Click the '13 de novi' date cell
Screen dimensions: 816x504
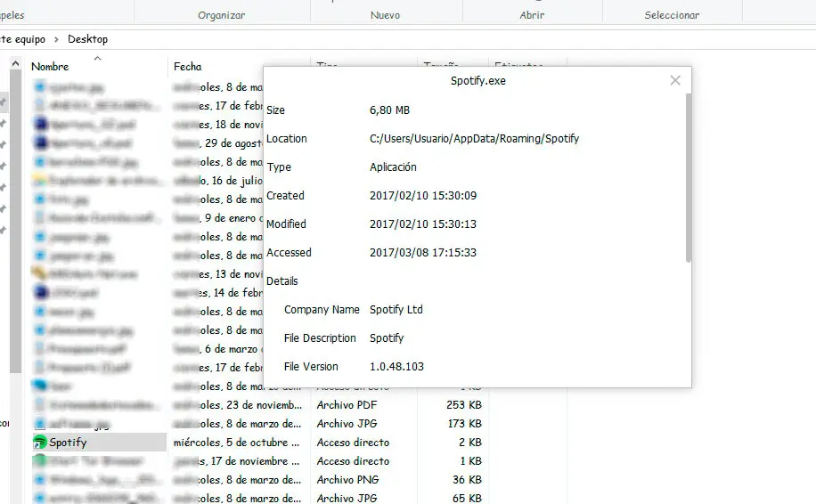(x=218, y=274)
